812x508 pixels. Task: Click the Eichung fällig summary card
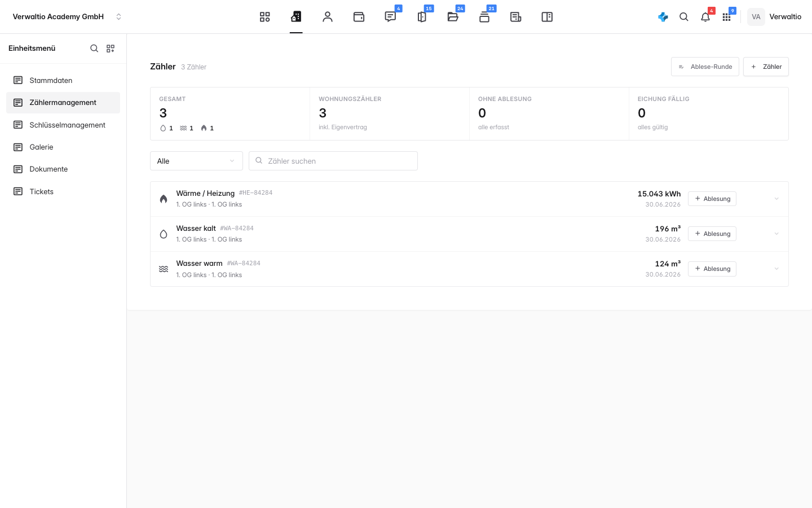point(709,113)
